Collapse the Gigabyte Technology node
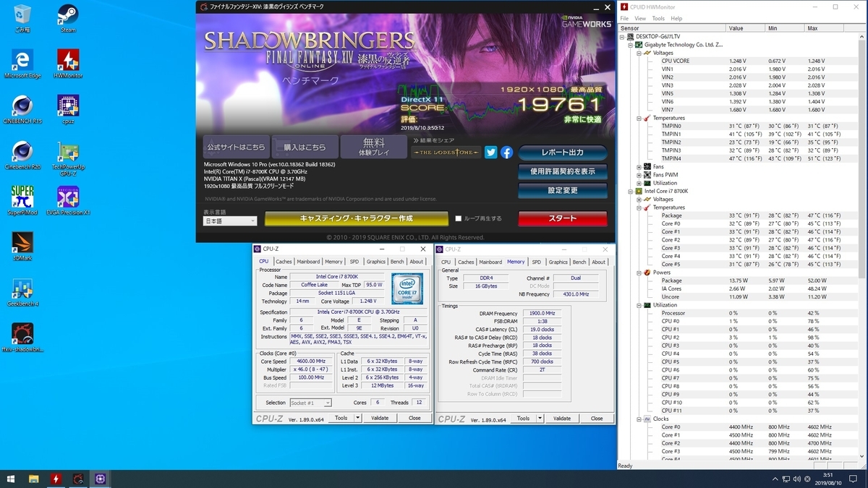Screen dimensions: 868x488 [x=630, y=44]
